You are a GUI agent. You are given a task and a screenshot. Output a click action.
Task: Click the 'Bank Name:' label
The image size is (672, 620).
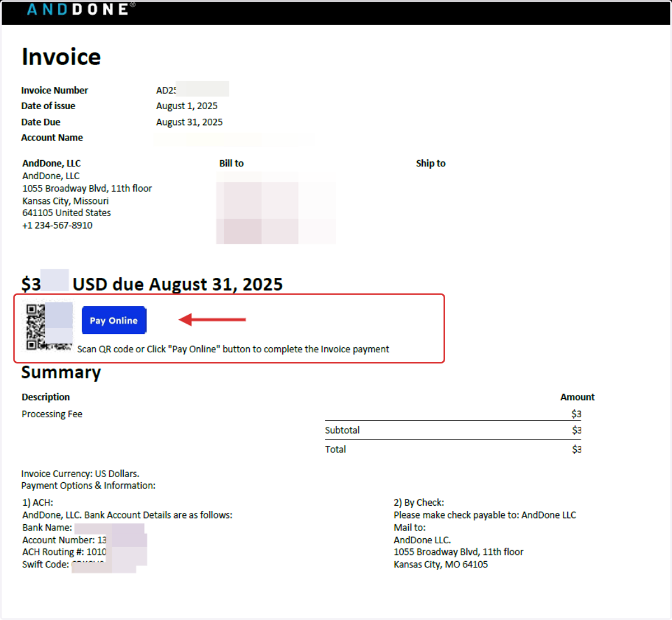pyautogui.click(x=47, y=528)
